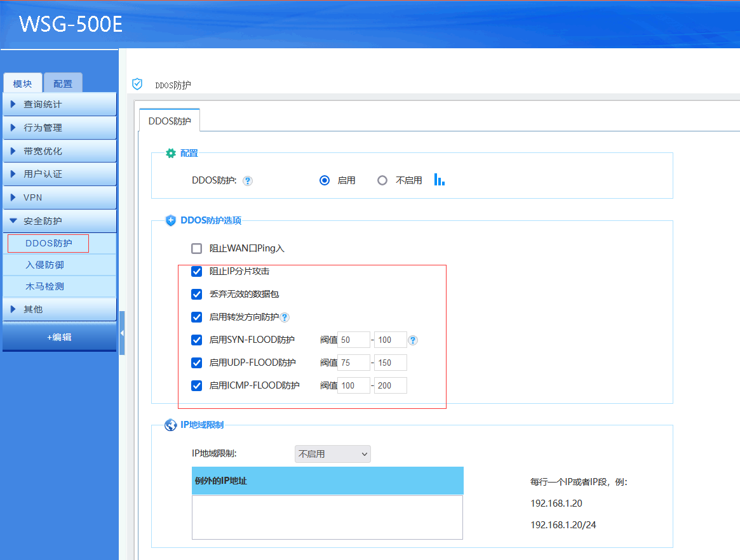Open 木马检测 page link

[45, 286]
